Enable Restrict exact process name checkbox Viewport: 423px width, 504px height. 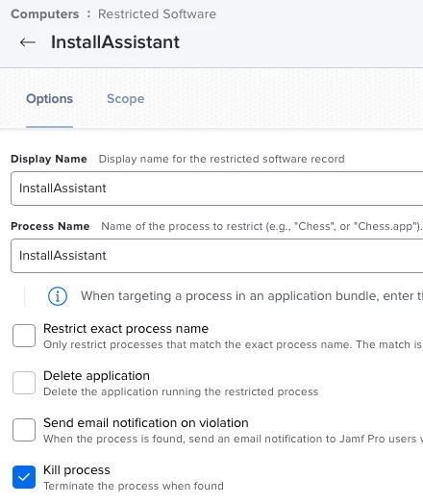(24, 336)
